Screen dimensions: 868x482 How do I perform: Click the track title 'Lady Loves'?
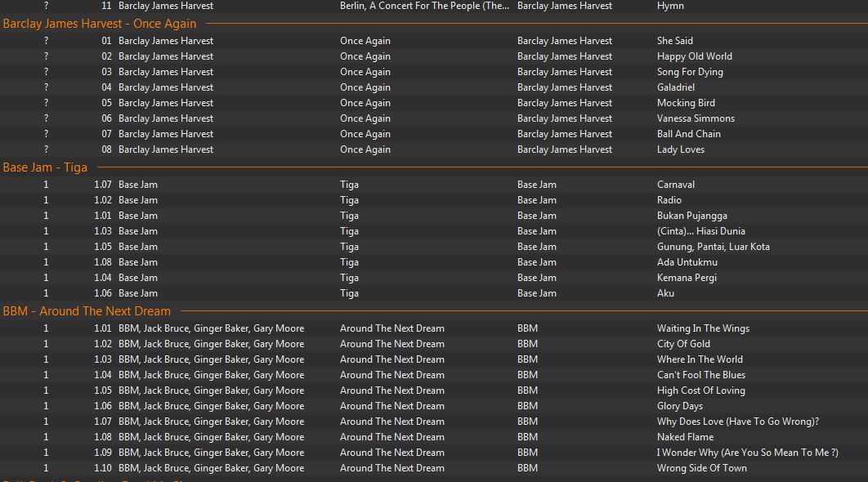click(x=681, y=150)
